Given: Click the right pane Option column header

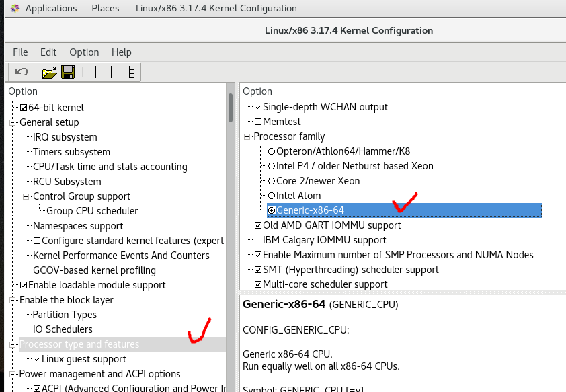Looking at the screenshot, I should 391,91.
